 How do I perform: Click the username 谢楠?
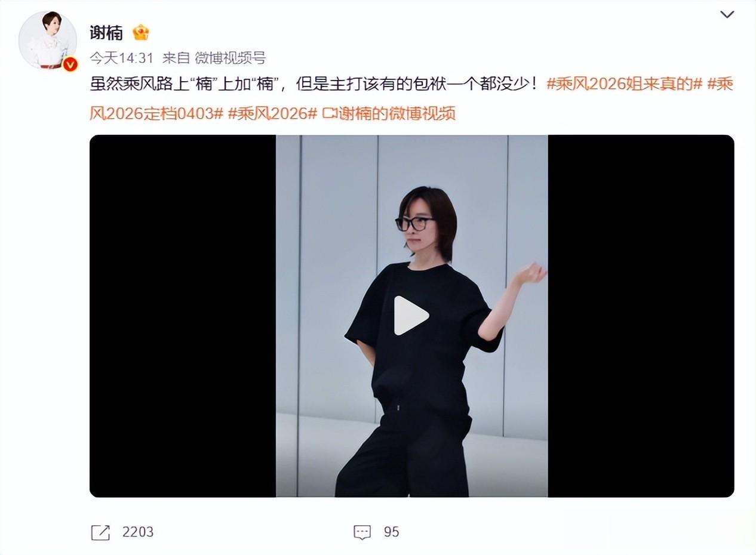pos(106,32)
